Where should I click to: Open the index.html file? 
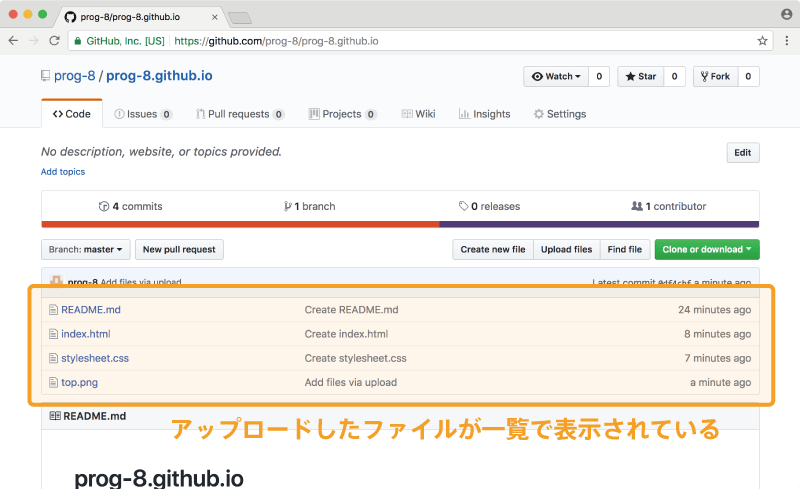[x=86, y=334]
